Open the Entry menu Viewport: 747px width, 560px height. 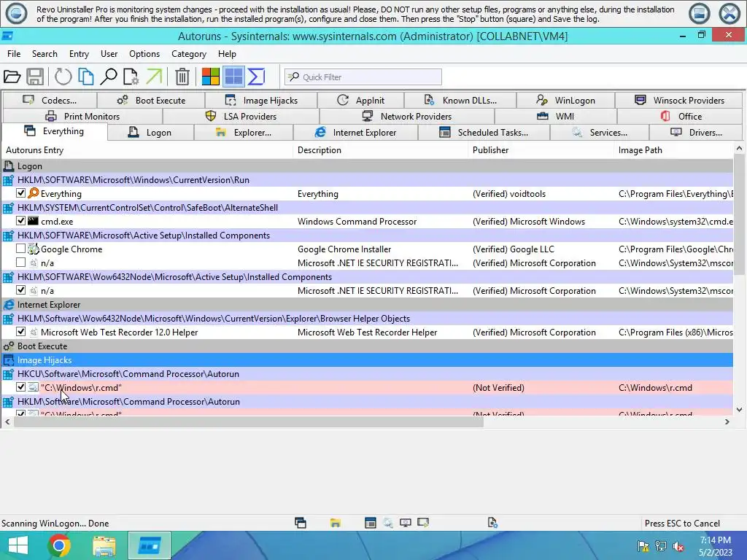[79, 54]
